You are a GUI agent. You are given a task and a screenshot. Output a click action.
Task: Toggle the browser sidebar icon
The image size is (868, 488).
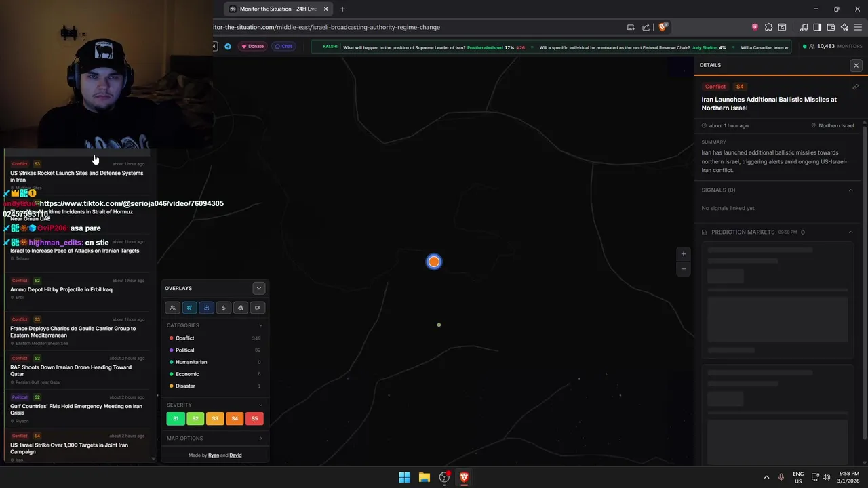coord(817,27)
